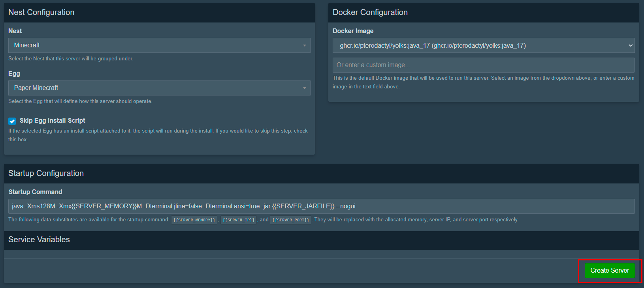Click the Docker Image field label
The width and height of the screenshot is (644, 288).
(x=353, y=31)
